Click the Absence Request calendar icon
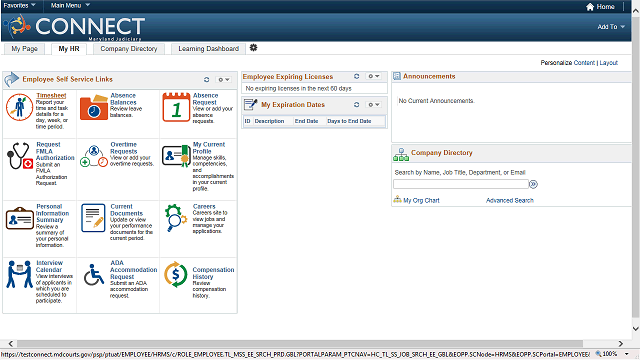 click(x=176, y=107)
